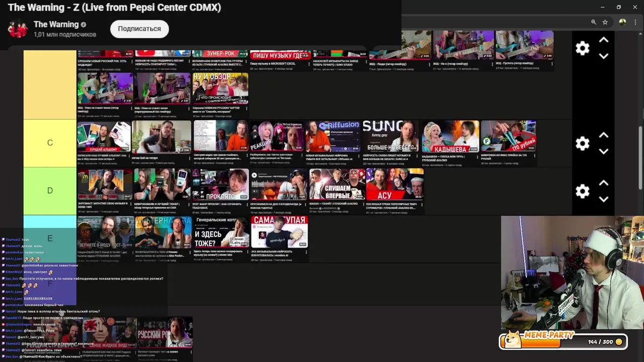This screenshot has width=644, height=362.
Task: Move the top tier row up with arrow
Action: click(604, 40)
